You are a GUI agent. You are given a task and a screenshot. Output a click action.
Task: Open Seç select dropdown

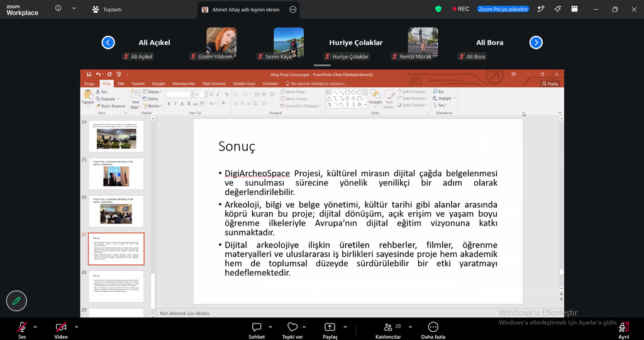pyautogui.click(x=440, y=105)
